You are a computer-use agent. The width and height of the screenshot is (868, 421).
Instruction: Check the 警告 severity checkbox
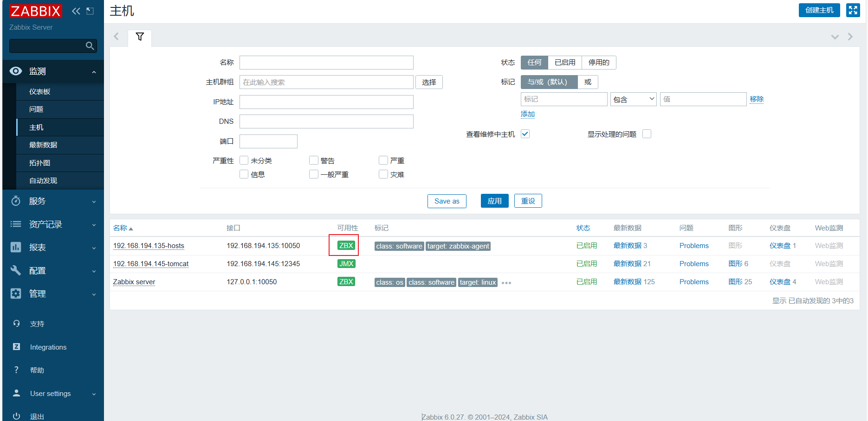point(314,160)
